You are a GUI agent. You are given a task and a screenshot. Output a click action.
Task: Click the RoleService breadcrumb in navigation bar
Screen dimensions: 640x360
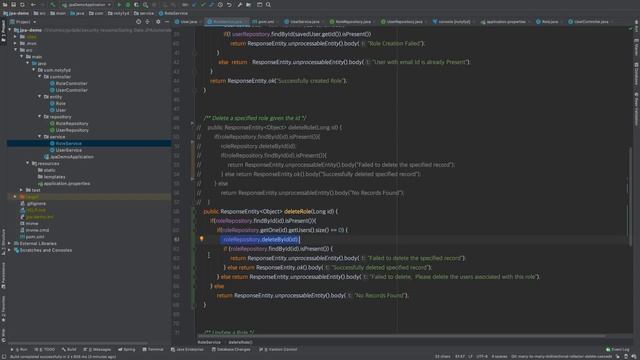coord(173,13)
